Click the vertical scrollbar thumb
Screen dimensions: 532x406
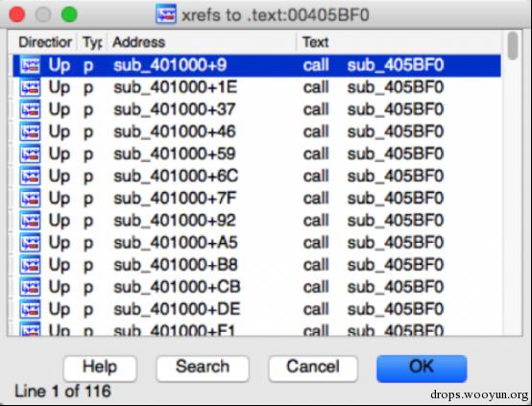513,45
